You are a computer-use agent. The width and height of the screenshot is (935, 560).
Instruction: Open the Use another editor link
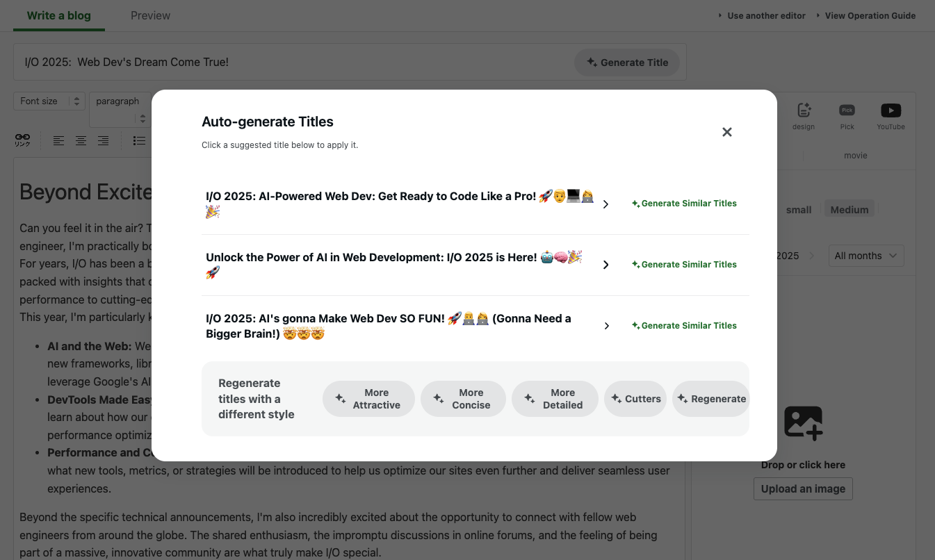(762, 15)
